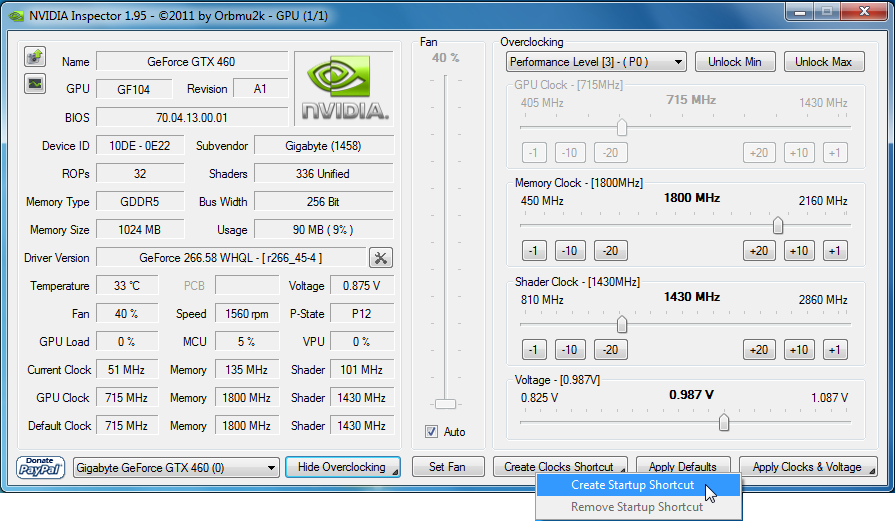The height and width of the screenshot is (521, 895).
Task: Open driver profile settings wrench icon
Action: (381, 258)
